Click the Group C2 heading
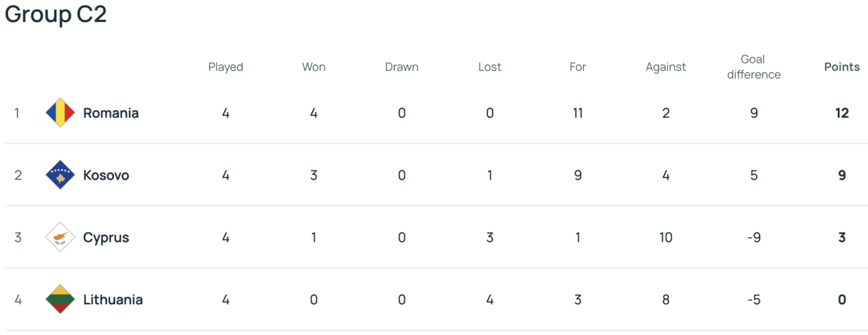868x335 pixels. (56, 15)
